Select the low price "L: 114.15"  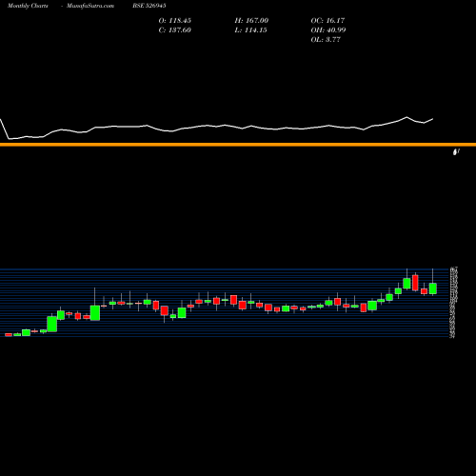250,30
